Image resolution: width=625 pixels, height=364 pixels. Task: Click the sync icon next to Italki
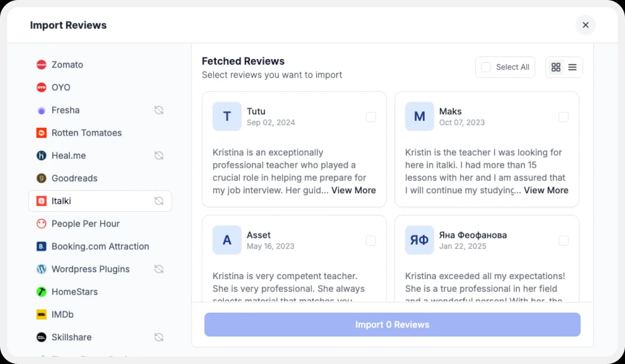coord(159,201)
